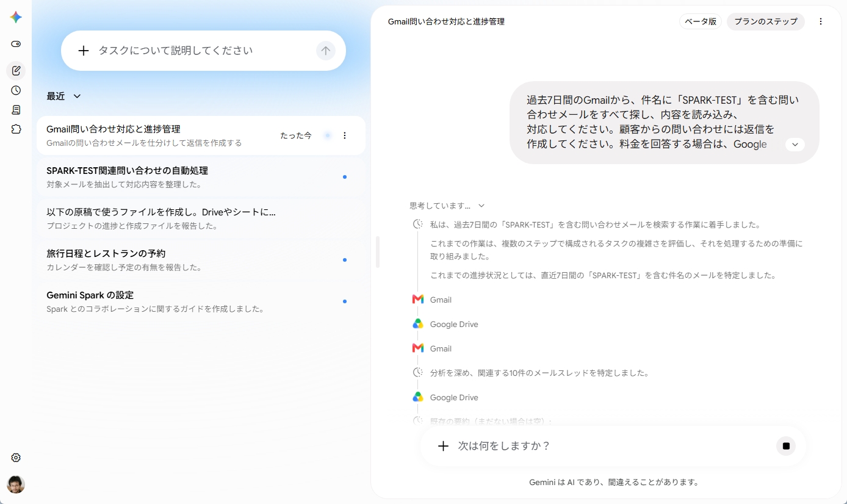Image resolution: width=847 pixels, height=504 pixels.
Task: Click the second Gmail step icon
Action: click(418, 348)
